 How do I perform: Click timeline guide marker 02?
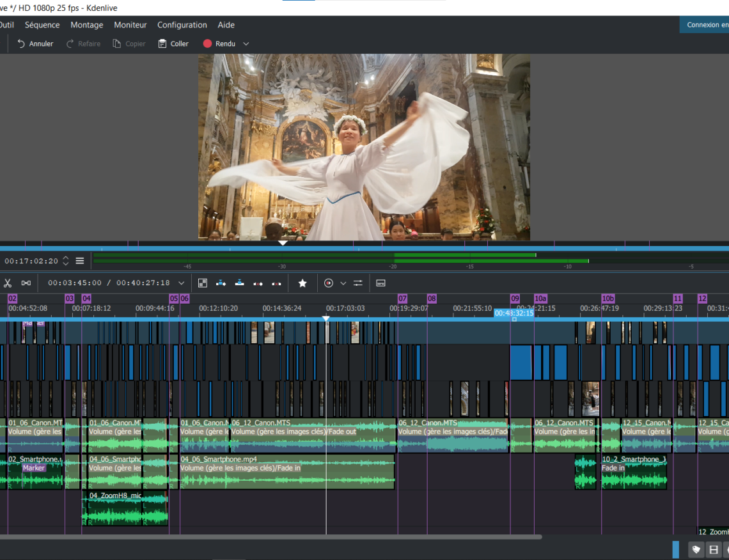[13, 299]
